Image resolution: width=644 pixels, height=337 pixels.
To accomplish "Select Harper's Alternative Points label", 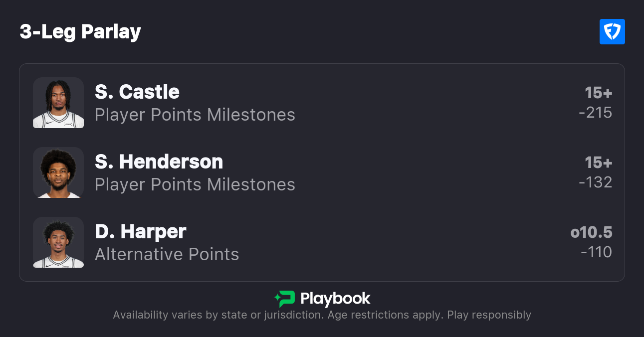I will tap(167, 255).
